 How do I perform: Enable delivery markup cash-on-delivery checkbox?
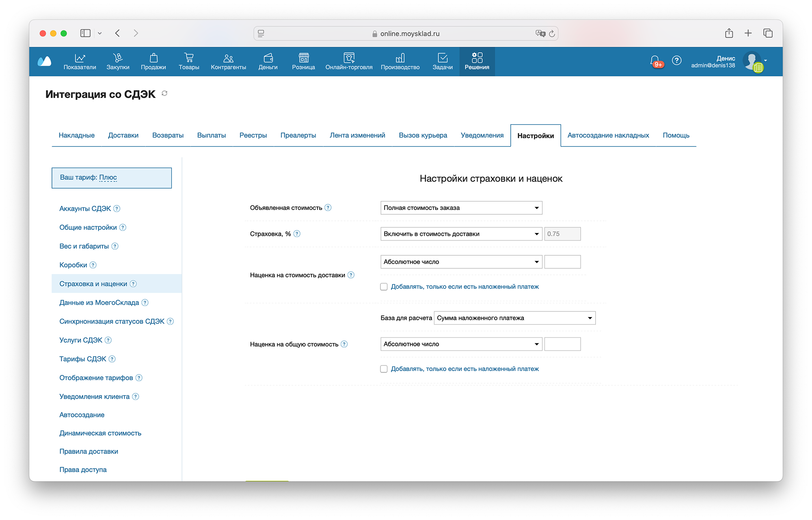pyautogui.click(x=384, y=287)
